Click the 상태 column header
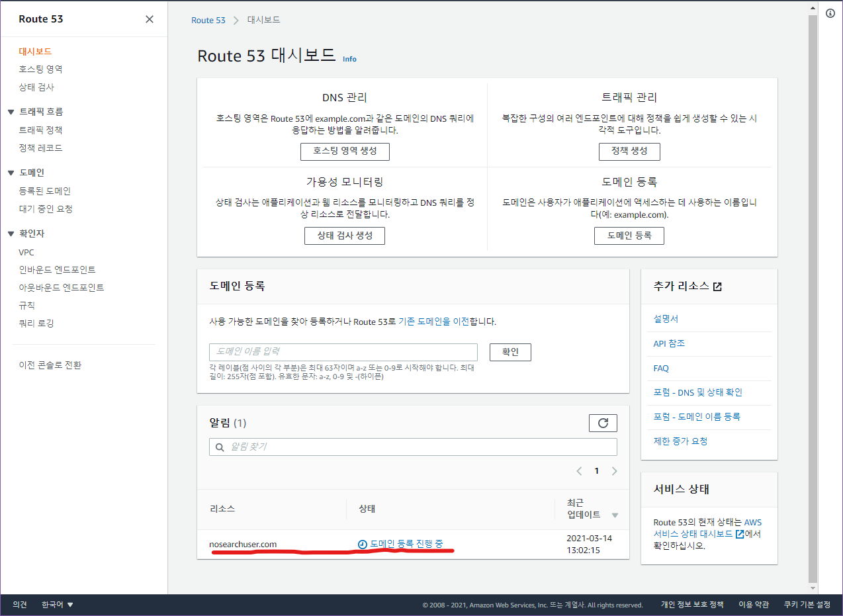 pyautogui.click(x=367, y=509)
